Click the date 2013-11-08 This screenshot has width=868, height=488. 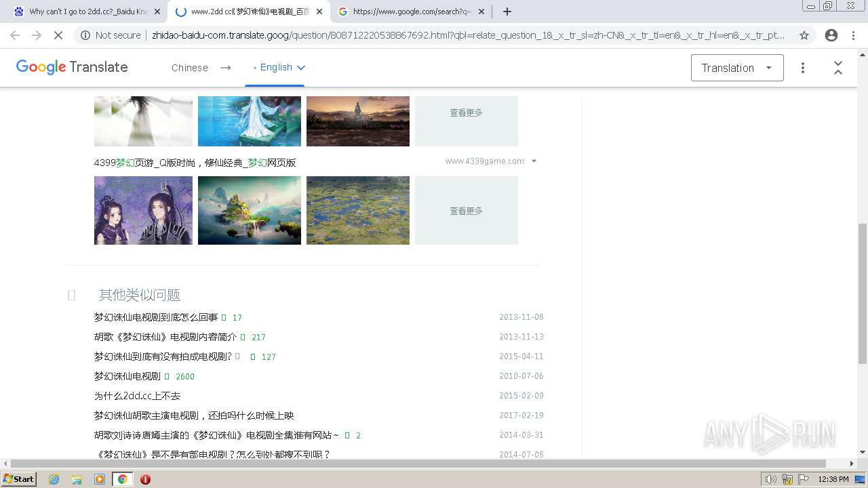(521, 317)
